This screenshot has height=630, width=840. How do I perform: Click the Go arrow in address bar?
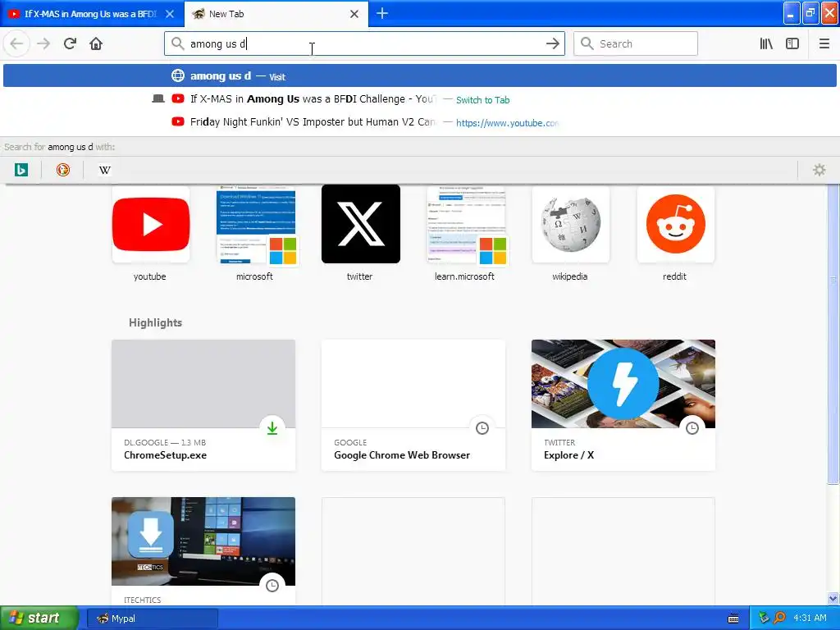(552, 43)
